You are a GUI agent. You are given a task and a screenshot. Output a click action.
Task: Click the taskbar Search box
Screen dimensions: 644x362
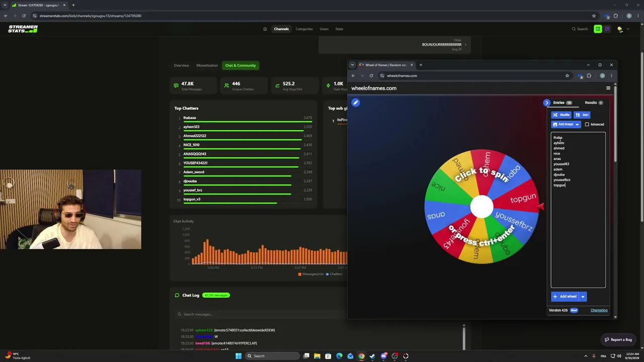(271, 356)
